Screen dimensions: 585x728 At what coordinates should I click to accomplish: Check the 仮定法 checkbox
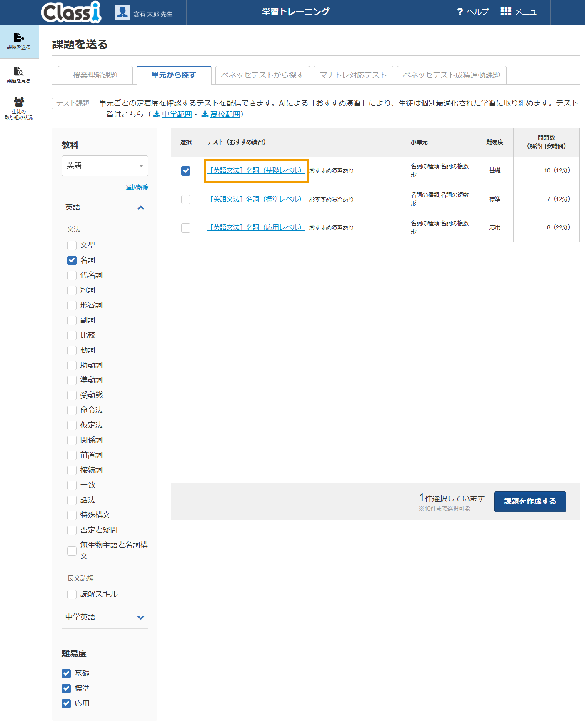click(72, 425)
